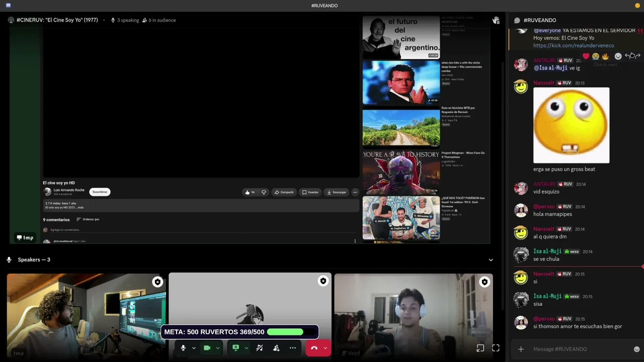The image size is (644, 362).
Task: Click the Descargar download button under the video
Action: coord(337,192)
